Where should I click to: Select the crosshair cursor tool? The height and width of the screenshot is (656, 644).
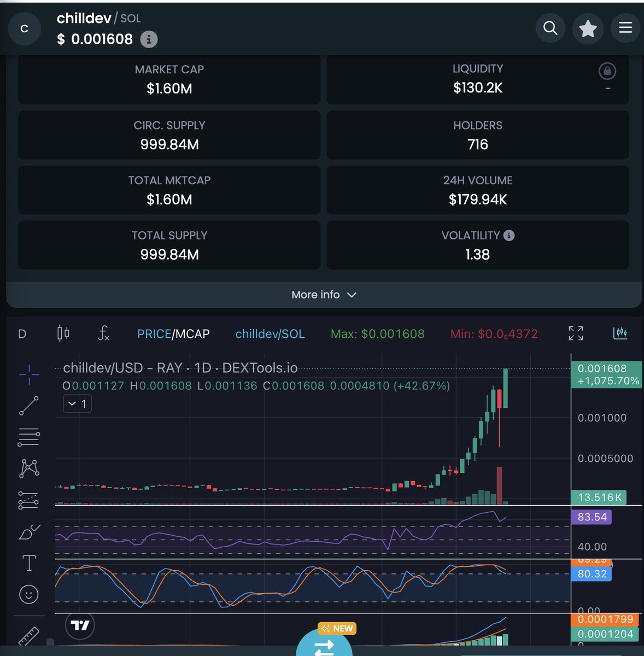29,374
